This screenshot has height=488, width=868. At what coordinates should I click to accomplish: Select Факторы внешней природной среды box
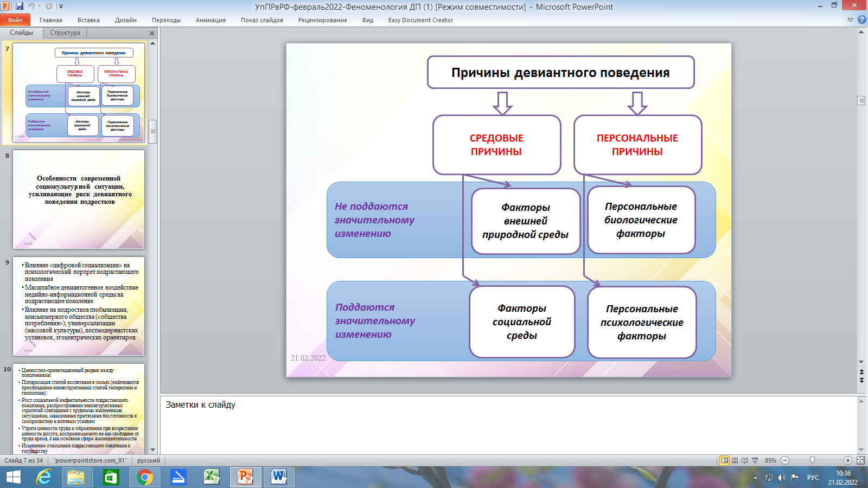point(525,221)
